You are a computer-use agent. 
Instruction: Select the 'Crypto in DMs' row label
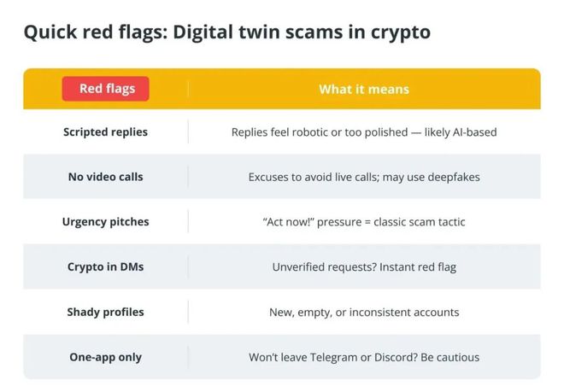point(105,266)
